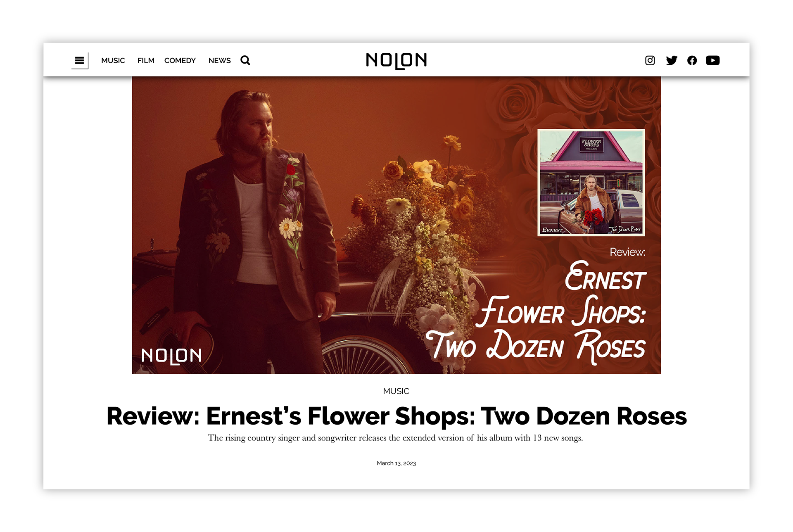The width and height of the screenshot is (793, 532).
Task: Click the NOLON watermark on hero image
Action: [171, 356]
